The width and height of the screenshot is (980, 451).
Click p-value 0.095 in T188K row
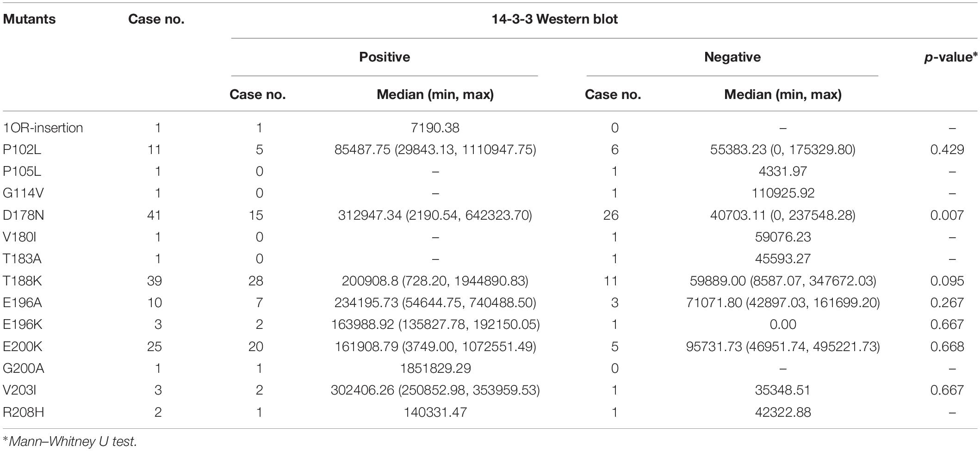[947, 281]
